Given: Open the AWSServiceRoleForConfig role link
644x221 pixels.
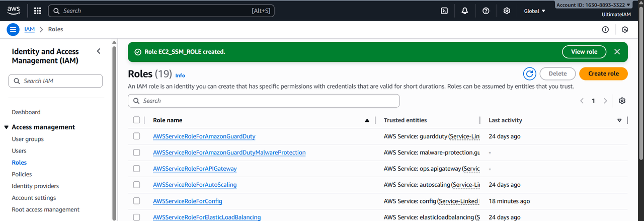Looking at the screenshot, I should pyautogui.click(x=187, y=201).
